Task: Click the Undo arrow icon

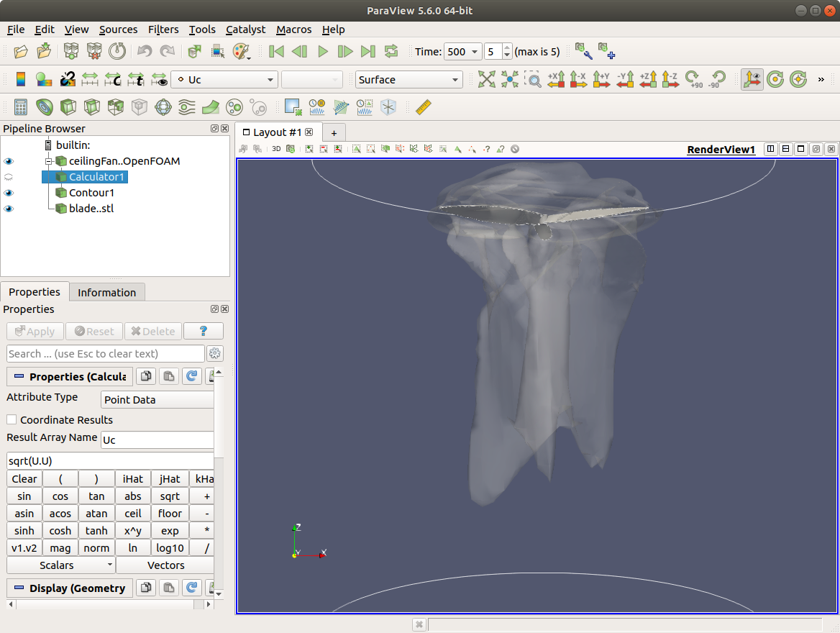Action: (x=144, y=52)
